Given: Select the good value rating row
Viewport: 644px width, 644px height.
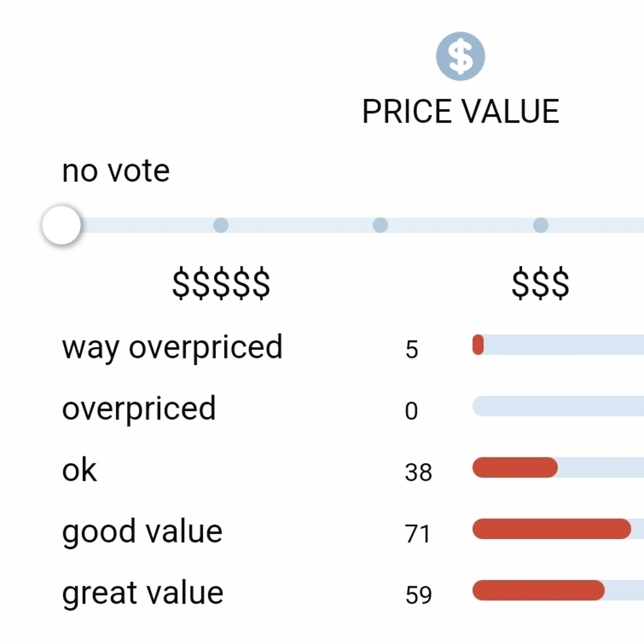Looking at the screenshot, I should point(353,531).
